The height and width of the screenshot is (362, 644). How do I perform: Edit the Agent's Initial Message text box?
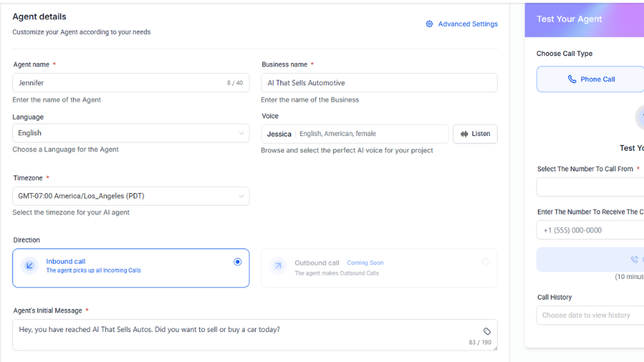coord(255,335)
